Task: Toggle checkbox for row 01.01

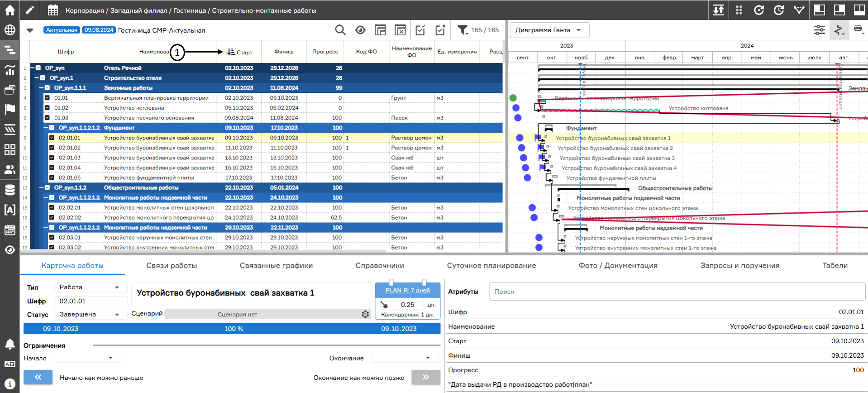Action: pyautogui.click(x=47, y=98)
